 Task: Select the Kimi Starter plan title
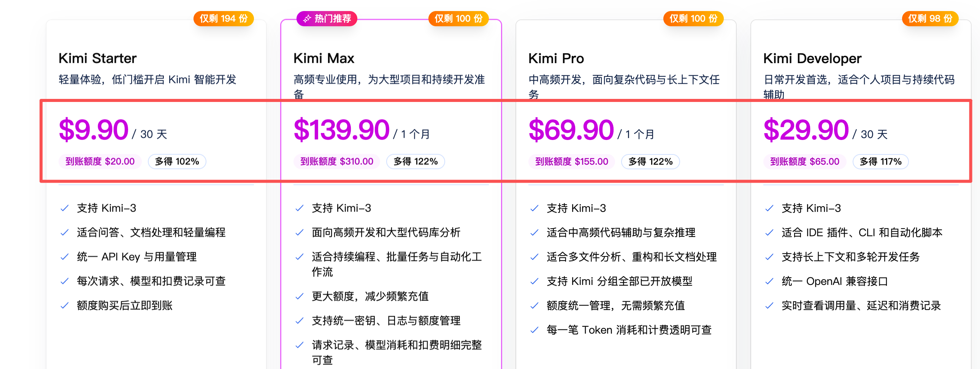(x=97, y=58)
